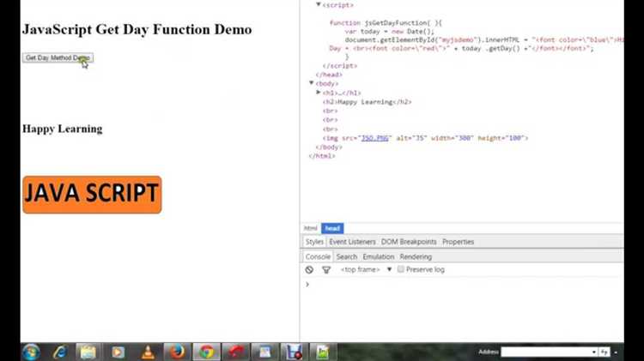Screen dimensions: 644x361
Task: Switch to Google Chrome taskbar icon
Action: (x=207, y=352)
